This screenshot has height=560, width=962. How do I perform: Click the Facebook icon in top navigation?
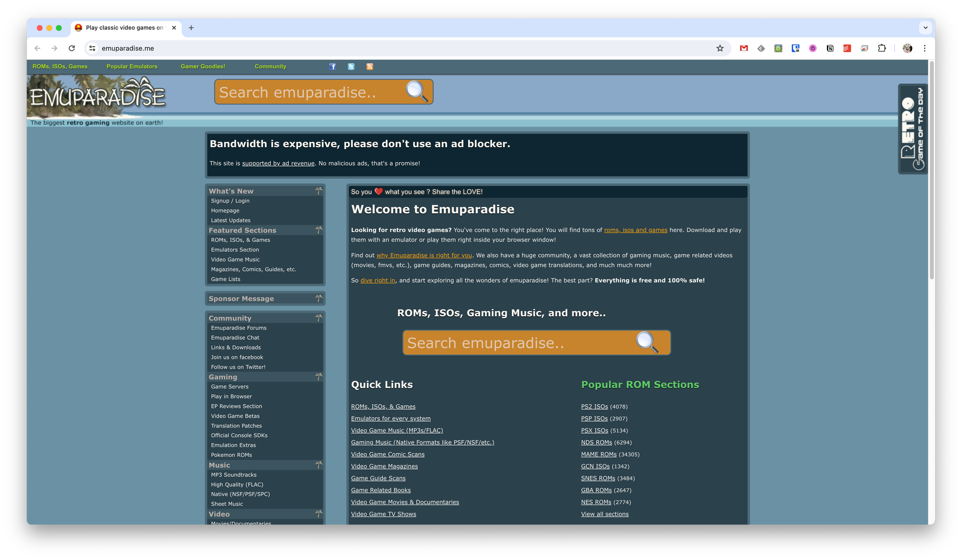coord(332,66)
